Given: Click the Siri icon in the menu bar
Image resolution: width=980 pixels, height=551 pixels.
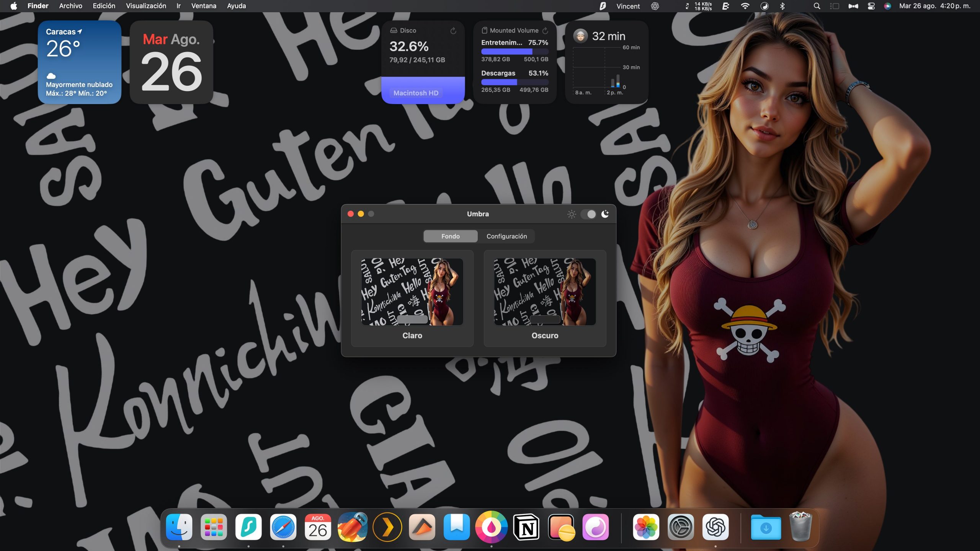Looking at the screenshot, I should pos(887,6).
